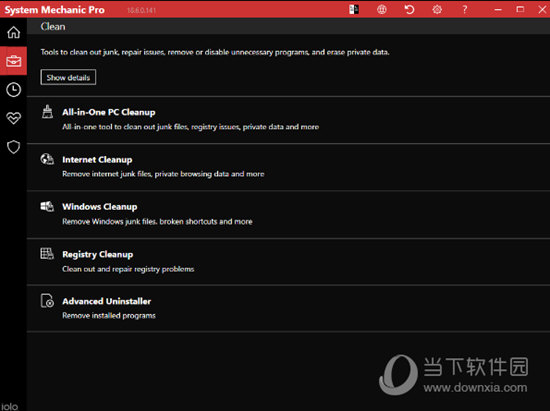The image size is (550, 411).
Task: Click 'Remove internet junk files' description
Action: [163, 174]
